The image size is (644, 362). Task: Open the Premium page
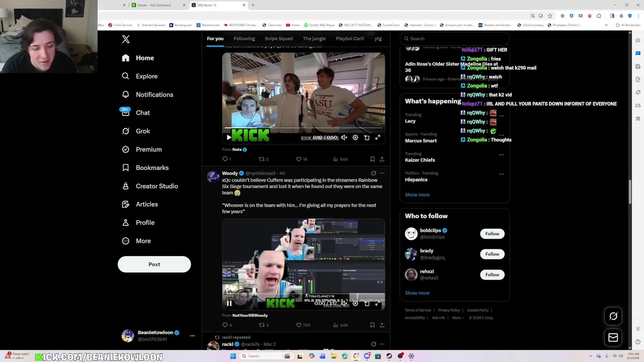[141, 149]
